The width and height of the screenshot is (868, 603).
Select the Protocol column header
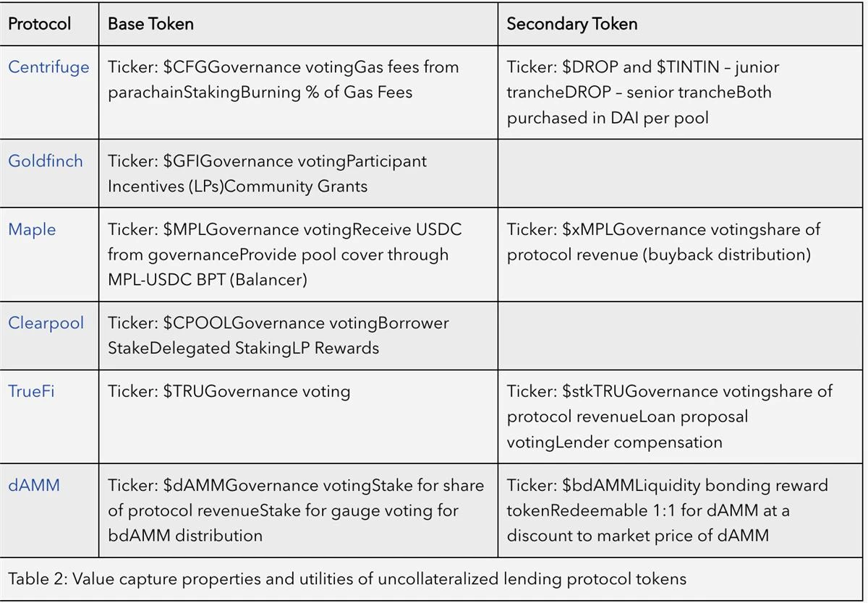click(x=39, y=24)
